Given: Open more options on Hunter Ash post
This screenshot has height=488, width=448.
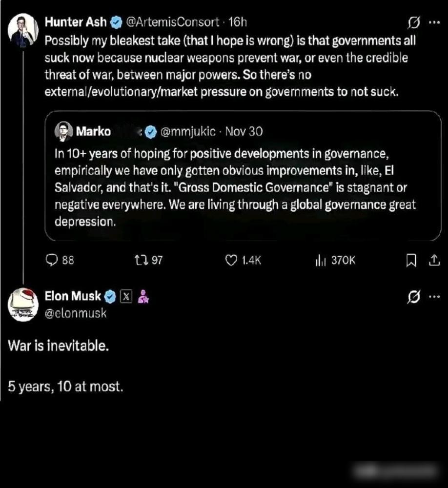Looking at the screenshot, I should [x=433, y=22].
